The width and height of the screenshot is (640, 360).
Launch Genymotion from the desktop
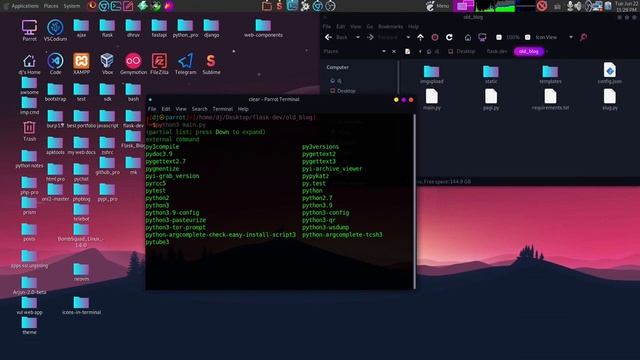133,64
